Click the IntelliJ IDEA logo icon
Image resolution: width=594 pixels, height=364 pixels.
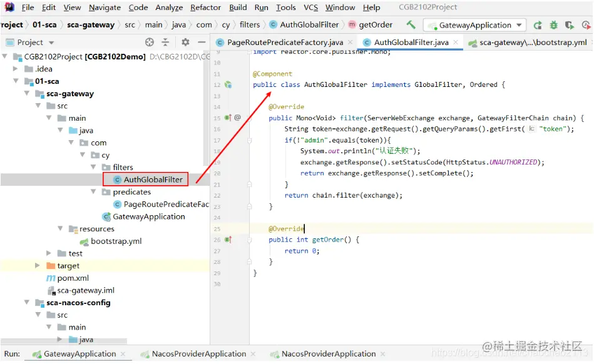9,7
